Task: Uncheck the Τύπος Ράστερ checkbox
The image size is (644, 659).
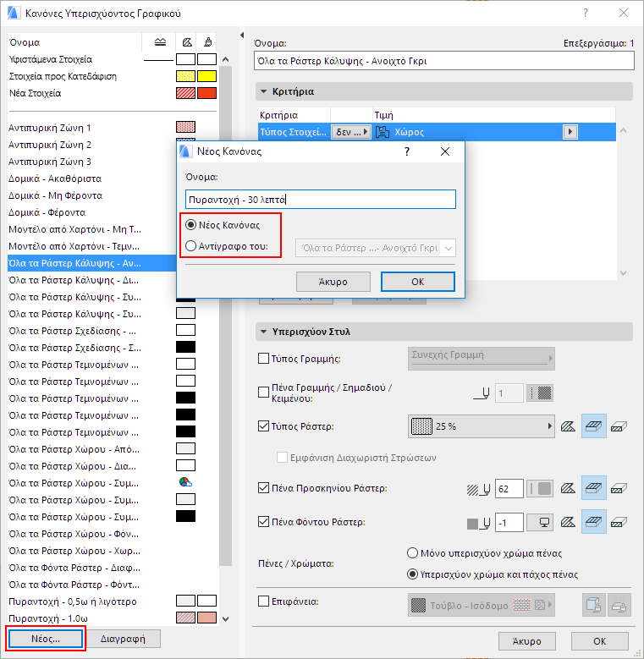Action: tap(263, 426)
